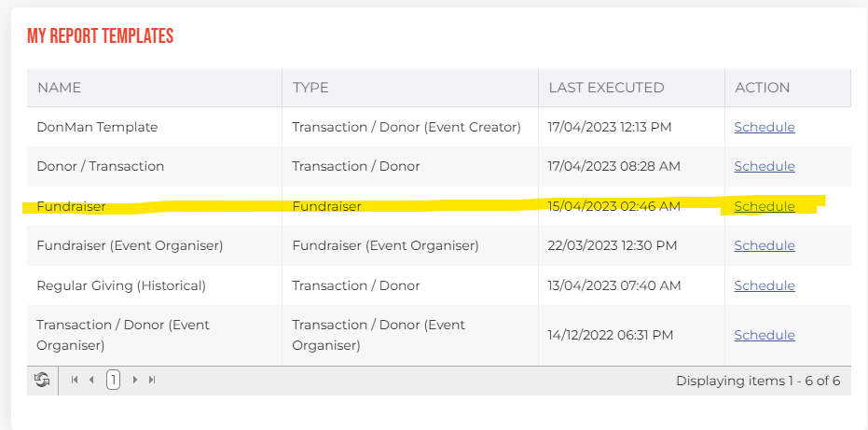Schedule the Fundraiser (Event Organiser) report

coord(765,245)
